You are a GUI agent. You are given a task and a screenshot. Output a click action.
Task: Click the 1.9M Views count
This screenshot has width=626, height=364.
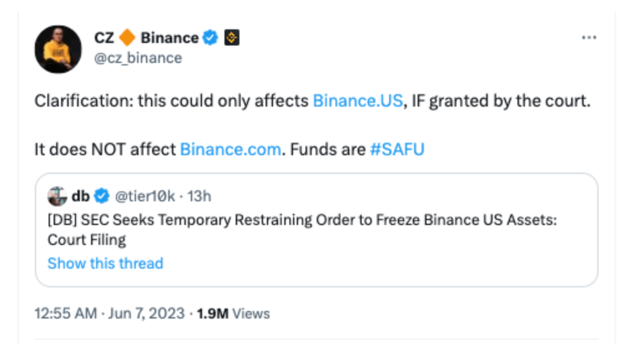(x=233, y=314)
